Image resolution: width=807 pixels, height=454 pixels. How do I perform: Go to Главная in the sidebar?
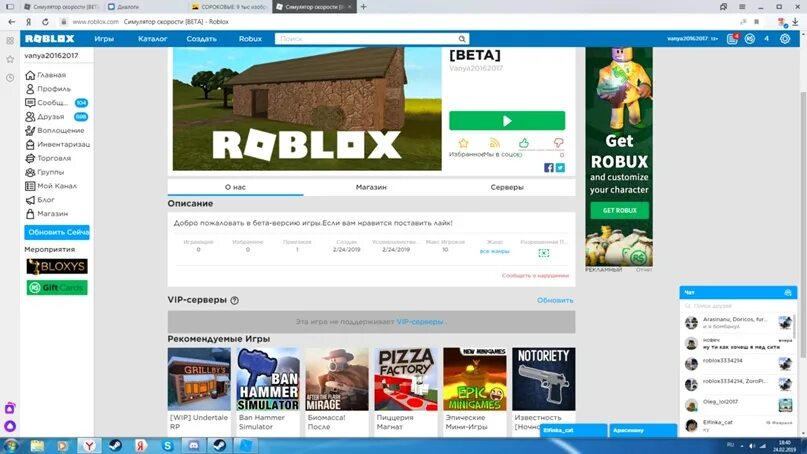46,75
